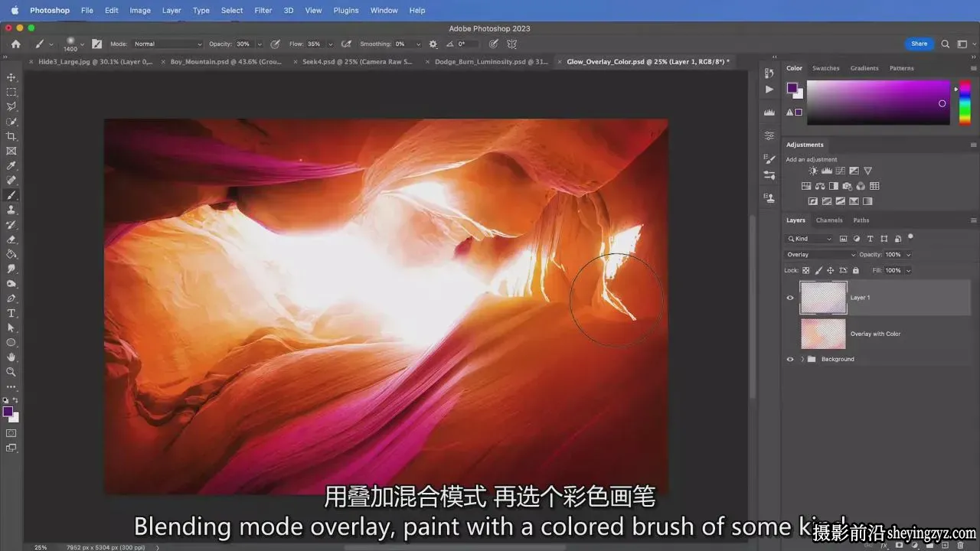The width and height of the screenshot is (980, 551).
Task: Select the Layer 1 thumbnail
Action: click(824, 298)
